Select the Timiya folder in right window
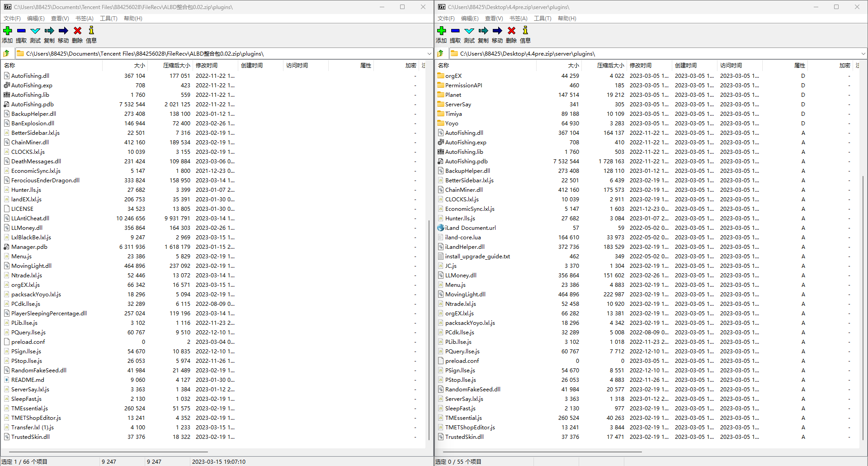868x466 pixels. [453, 114]
